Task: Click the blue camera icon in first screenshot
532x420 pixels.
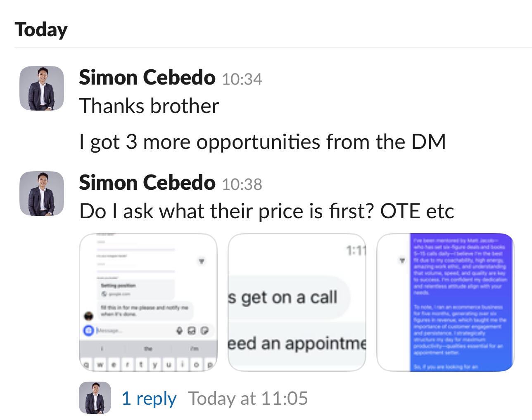Action: (x=88, y=330)
